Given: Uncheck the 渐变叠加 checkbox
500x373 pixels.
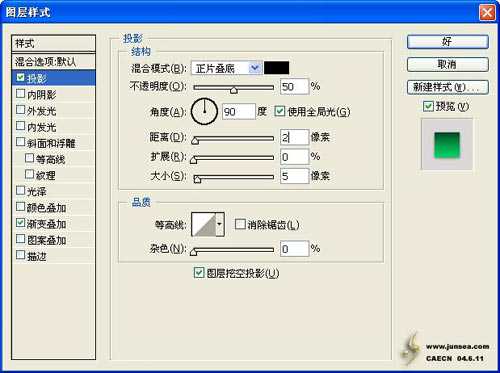Looking at the screenshot, I should [20, 223].
